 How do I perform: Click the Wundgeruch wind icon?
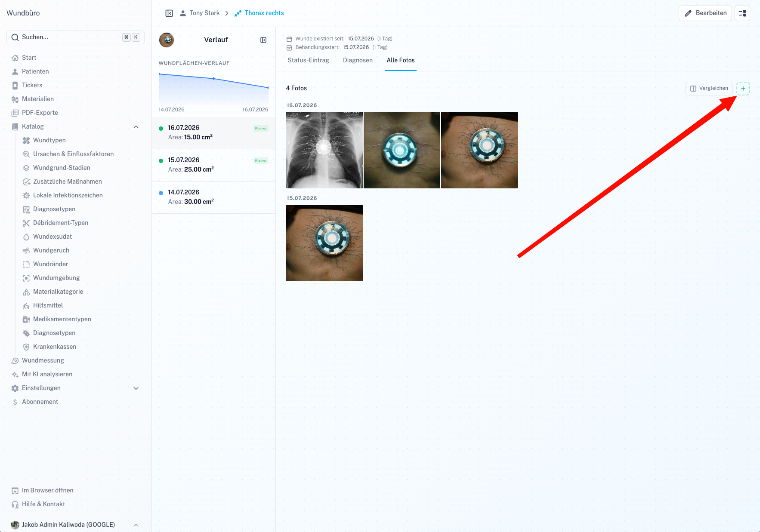(x=26, y=250)
